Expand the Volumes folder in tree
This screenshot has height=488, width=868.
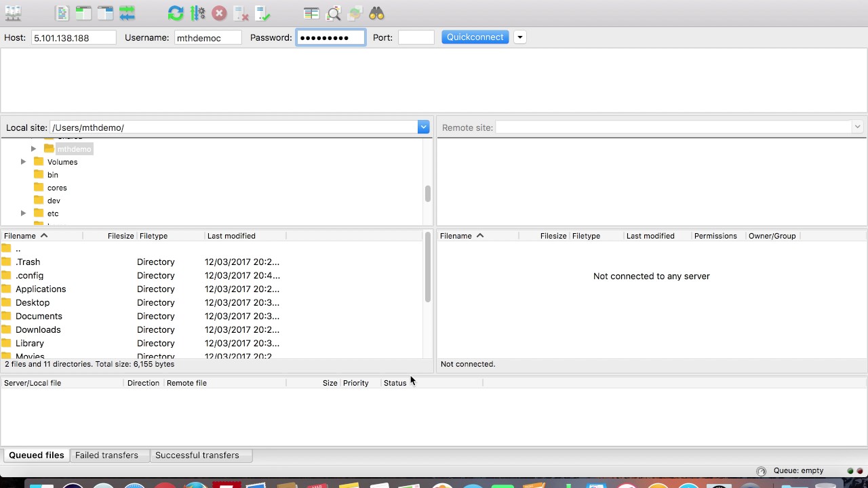23,162
